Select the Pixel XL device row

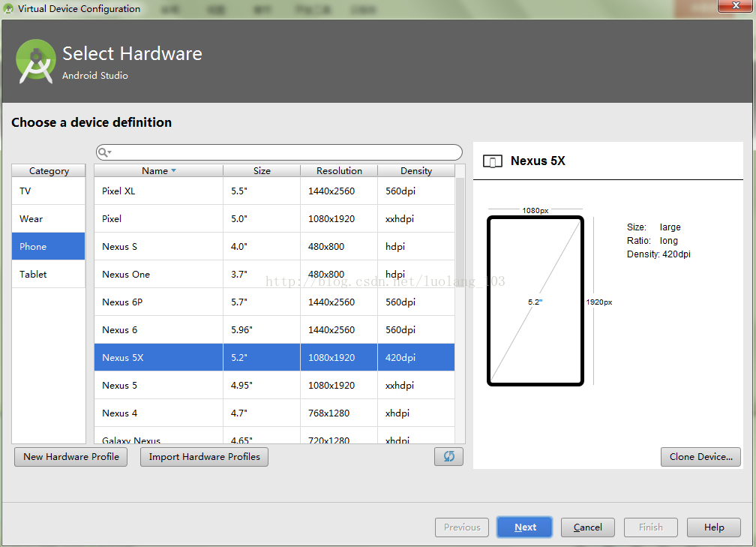click(274, 191)
